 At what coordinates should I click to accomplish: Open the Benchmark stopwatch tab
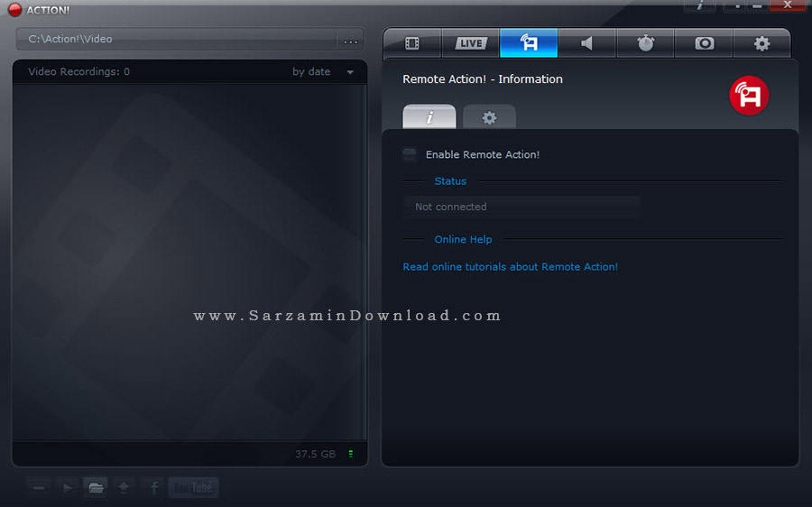click(645, 43)
